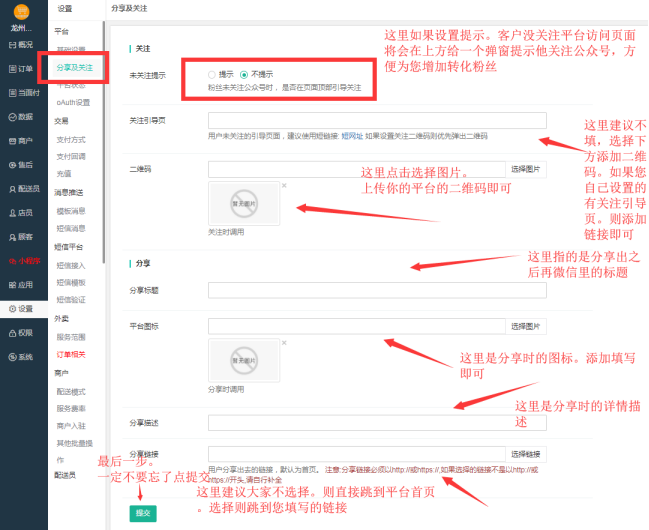The image size is (649, 530).
Task: Open 支付方式 in settings menu
Action: 71,140
